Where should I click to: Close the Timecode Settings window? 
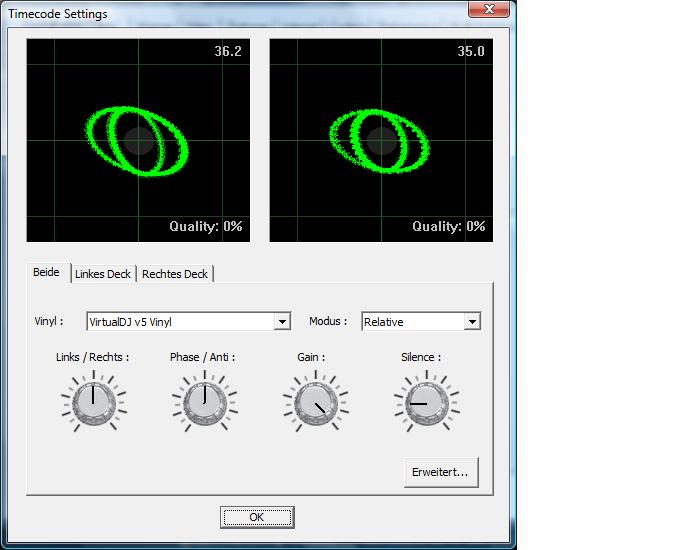[489, 9]
